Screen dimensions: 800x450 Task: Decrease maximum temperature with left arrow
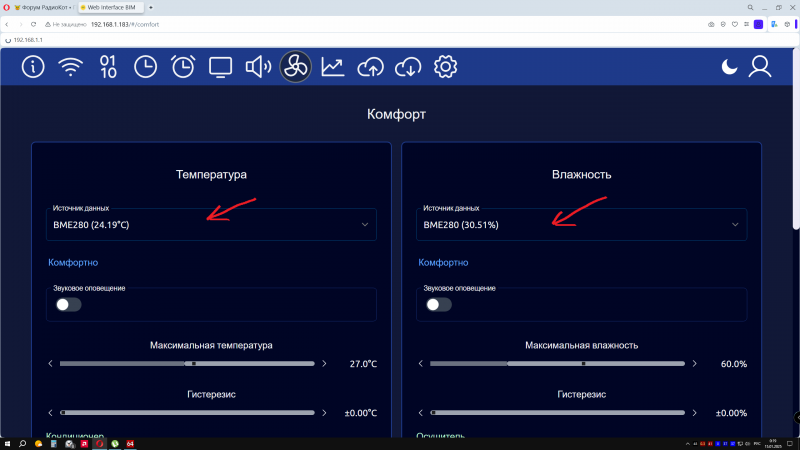(50, 364)
